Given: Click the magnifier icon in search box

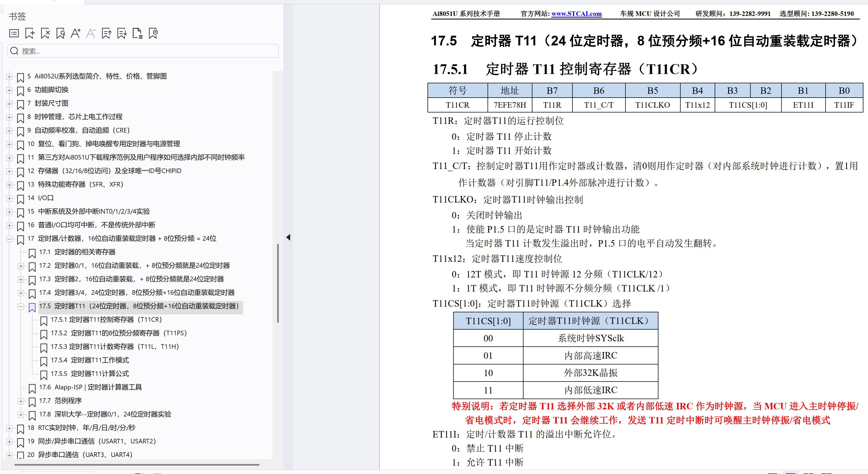Looking at the screenshot, I should [14, 51].
